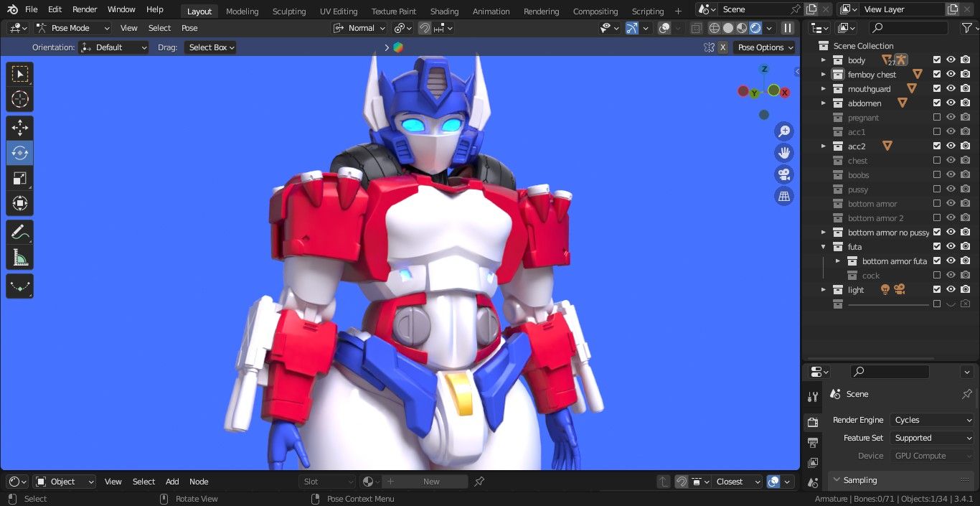Choose the Move tool in toolbar
Screen dimensions: 980x506
coord(20,128)
